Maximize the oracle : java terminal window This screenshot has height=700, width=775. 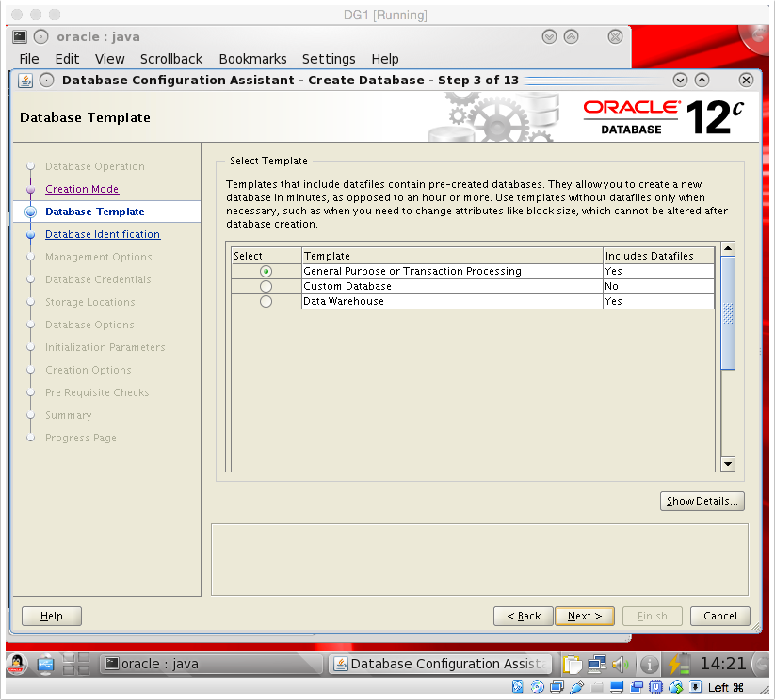pyautogui.click(x=571, y=37)
